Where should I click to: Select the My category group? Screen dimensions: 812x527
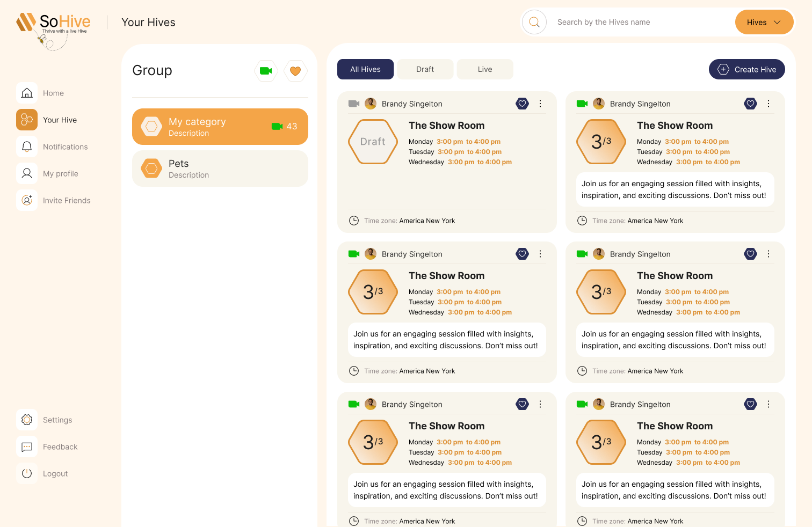[x=220, y=127]
